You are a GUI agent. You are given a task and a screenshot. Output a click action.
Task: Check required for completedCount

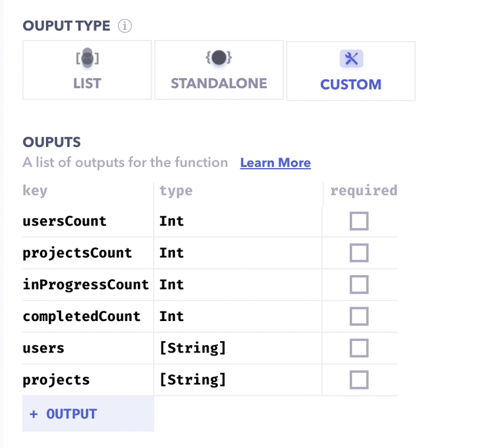(x=359, y=316)
